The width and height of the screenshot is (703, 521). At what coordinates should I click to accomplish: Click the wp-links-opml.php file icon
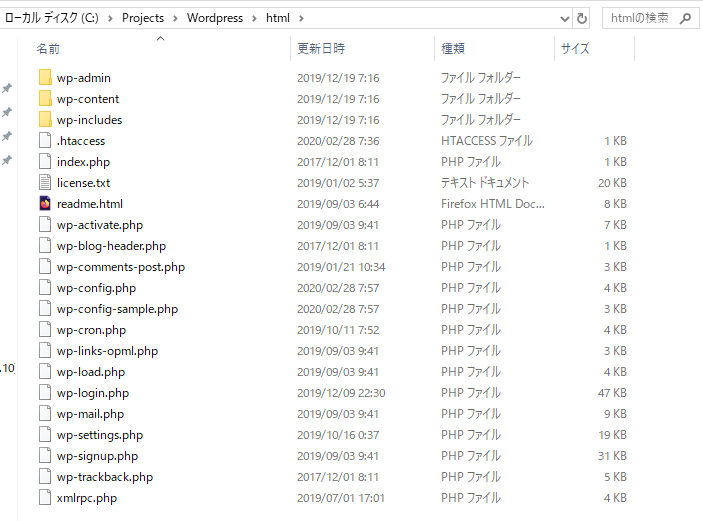point(45,351)
